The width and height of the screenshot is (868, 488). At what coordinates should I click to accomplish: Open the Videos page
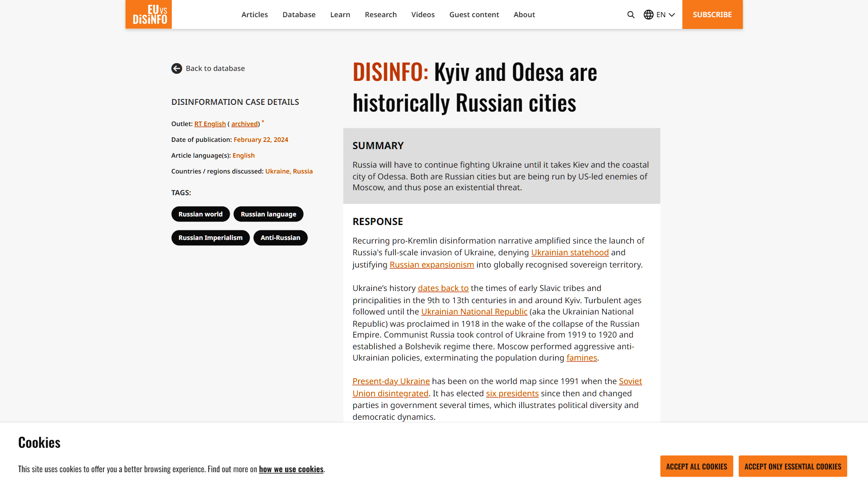423,14
